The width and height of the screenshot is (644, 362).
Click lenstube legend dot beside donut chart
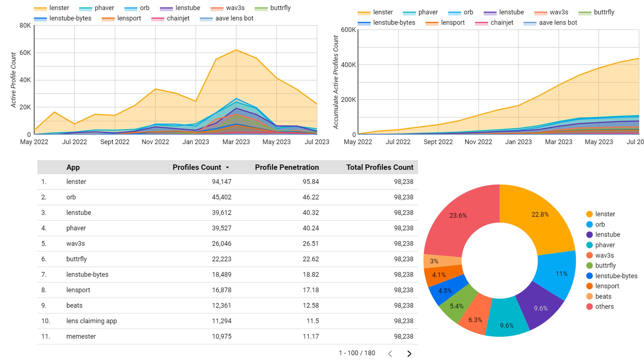(589, 235)
